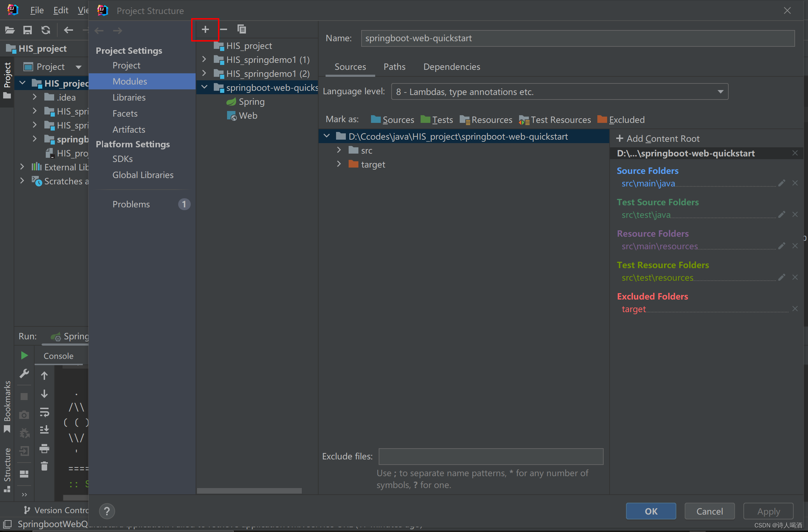
Task: Remove the target excluded folder
Action: [x=795, y=309]
